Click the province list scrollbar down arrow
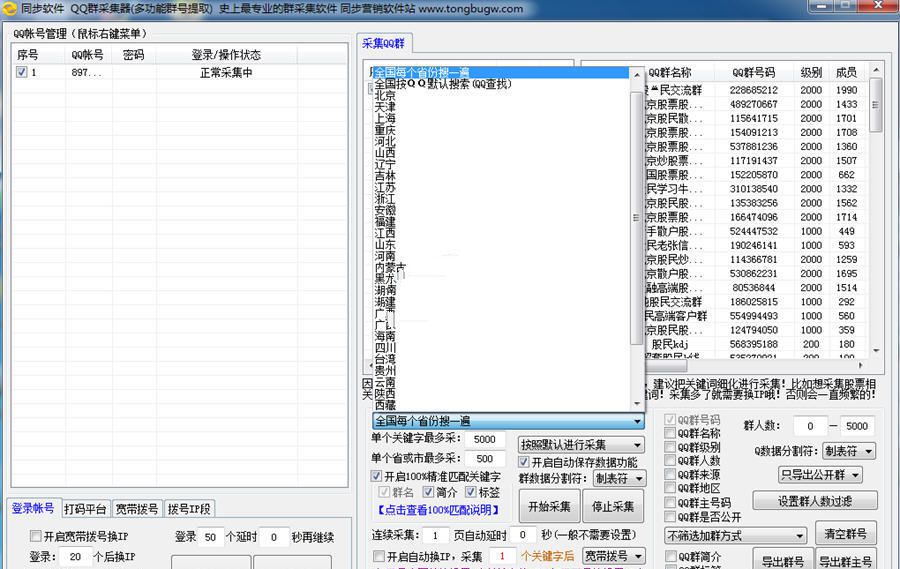Image resolution: width=900 pixels, height=569 pixels. click(x=637, y=404)
